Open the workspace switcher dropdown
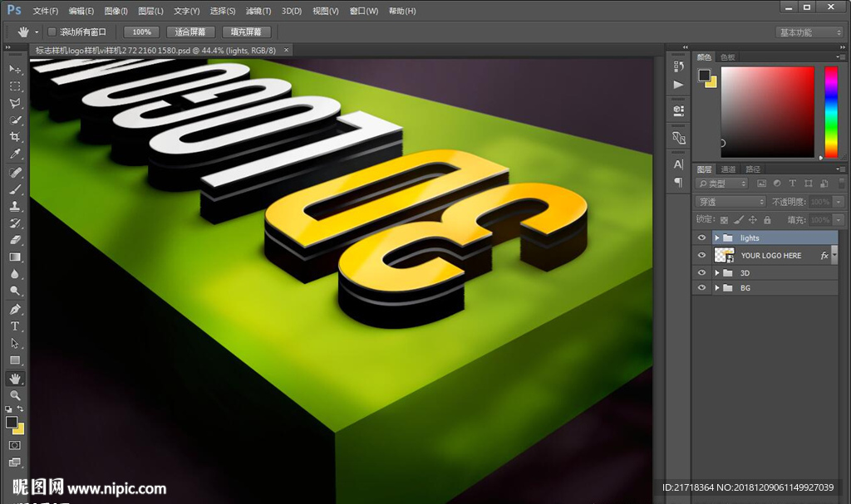851x504 pixels. [x=809, y=32]
